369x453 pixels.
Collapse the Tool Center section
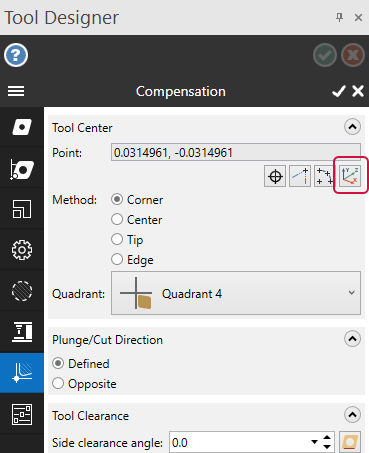(x=352, y=127)
